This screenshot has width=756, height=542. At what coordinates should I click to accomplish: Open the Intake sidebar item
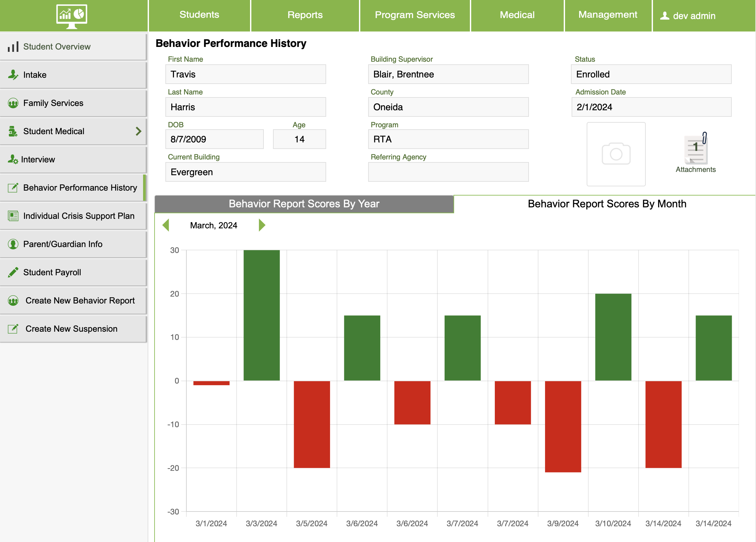point(73,75)
